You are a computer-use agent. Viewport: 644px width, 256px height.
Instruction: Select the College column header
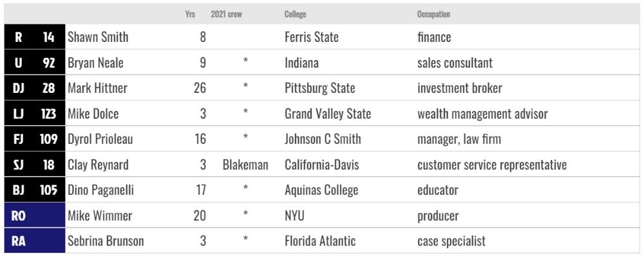pos(296,14)
